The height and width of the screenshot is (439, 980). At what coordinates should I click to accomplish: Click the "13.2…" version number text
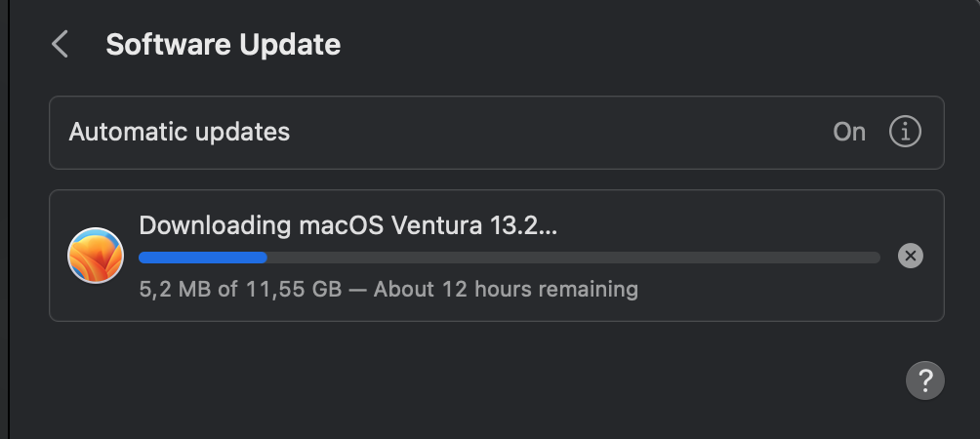pos(522,225)
